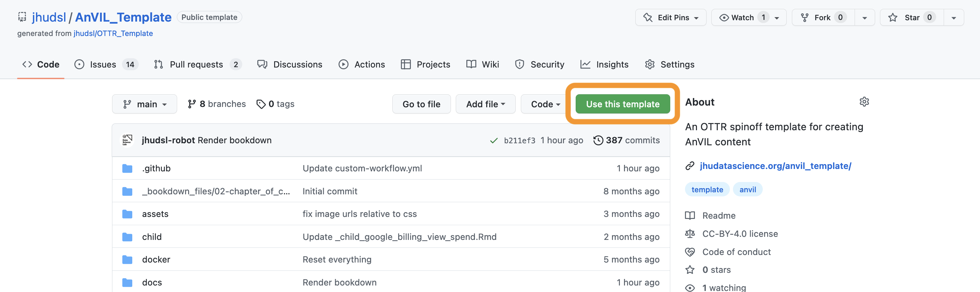Screen dimensions: 980x292
Task: Open the .github folder
Action: (156, 168)
